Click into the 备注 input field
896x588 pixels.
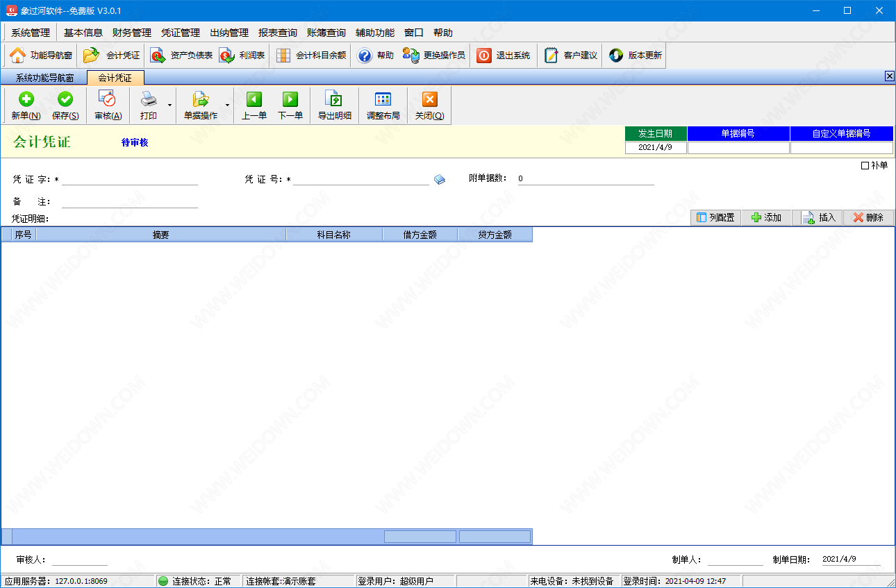click(130, 202)
